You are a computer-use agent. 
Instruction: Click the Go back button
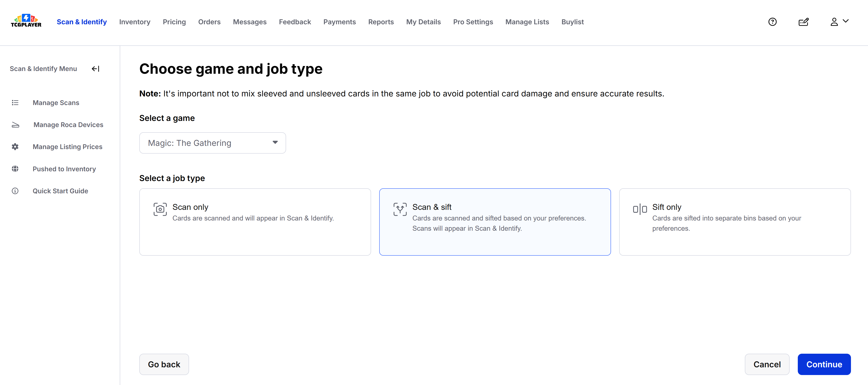coord(164,364)
